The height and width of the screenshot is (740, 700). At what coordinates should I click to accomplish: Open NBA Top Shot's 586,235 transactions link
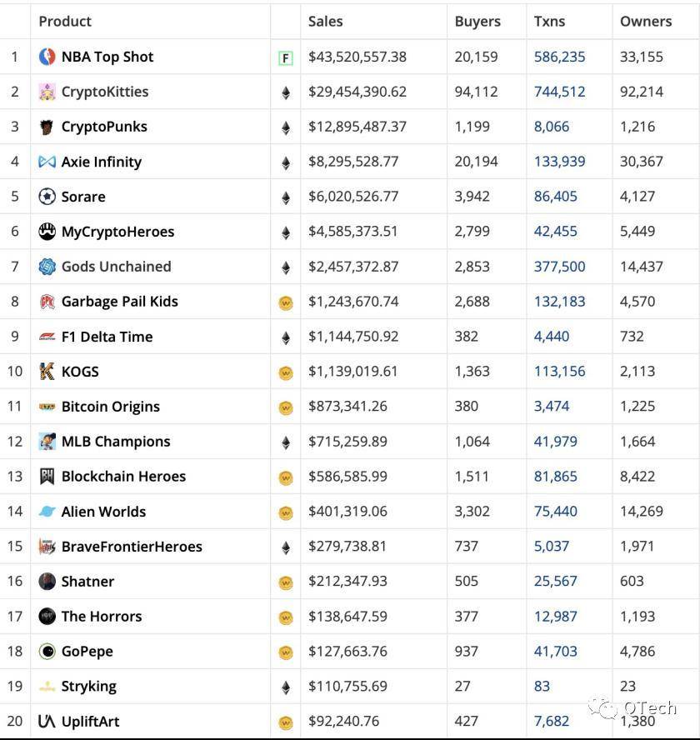559,57
